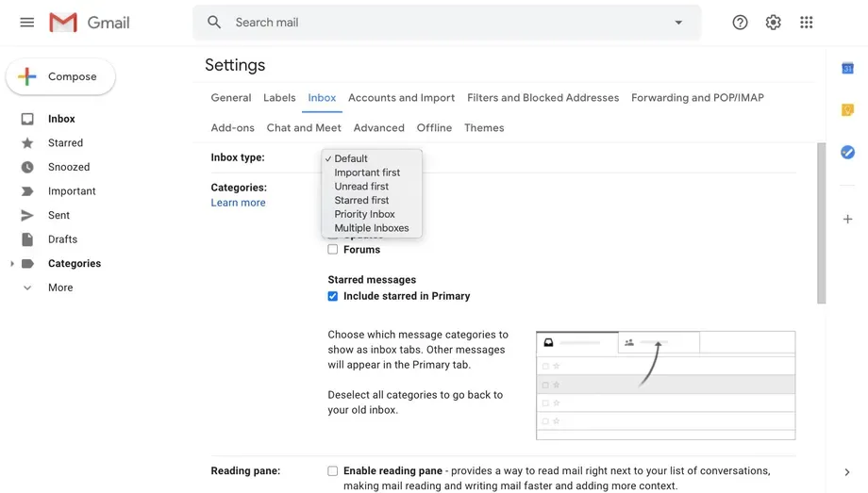Open the Settings gear icon

point(773,22)
